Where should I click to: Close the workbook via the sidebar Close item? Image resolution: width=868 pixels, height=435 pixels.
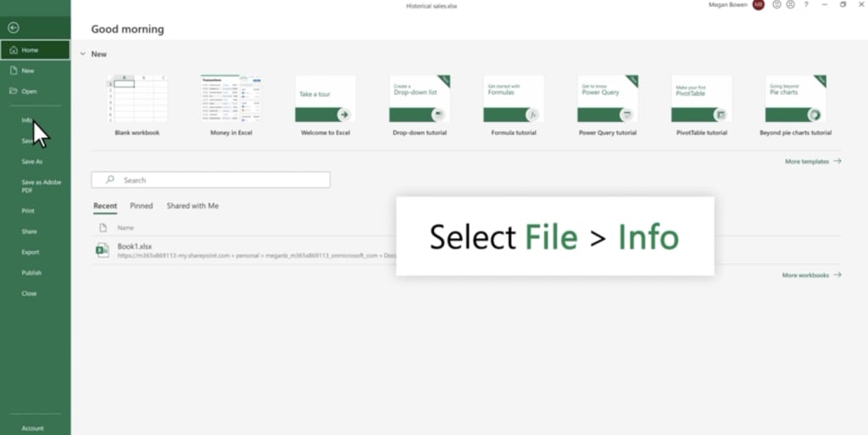click(x=30, y=293)
